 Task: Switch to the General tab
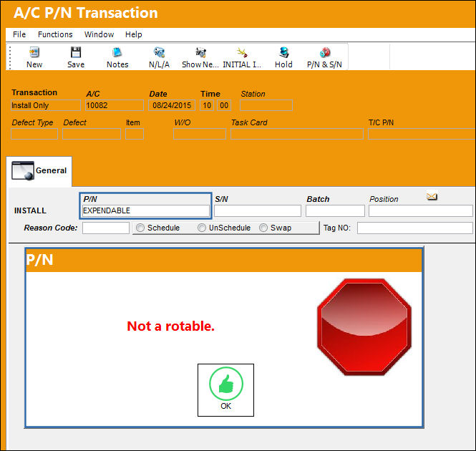click(x=39, y=171)
